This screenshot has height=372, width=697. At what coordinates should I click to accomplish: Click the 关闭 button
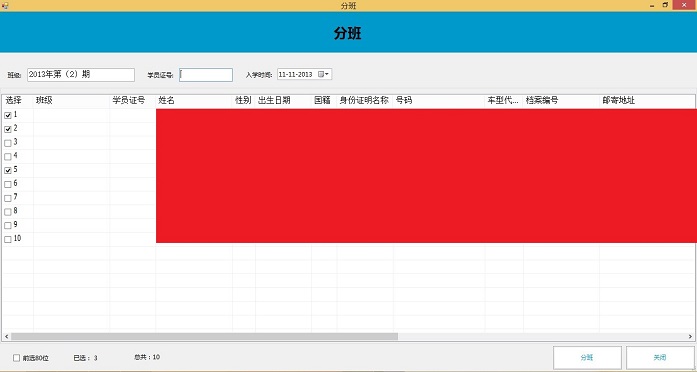(x=660, y=357)
